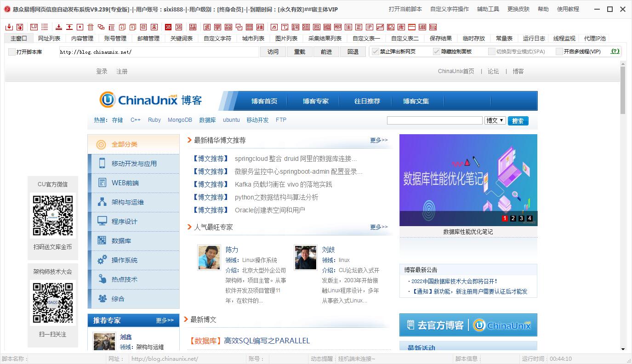Switch to the 账号管理 tab

[x=115, y=39]
